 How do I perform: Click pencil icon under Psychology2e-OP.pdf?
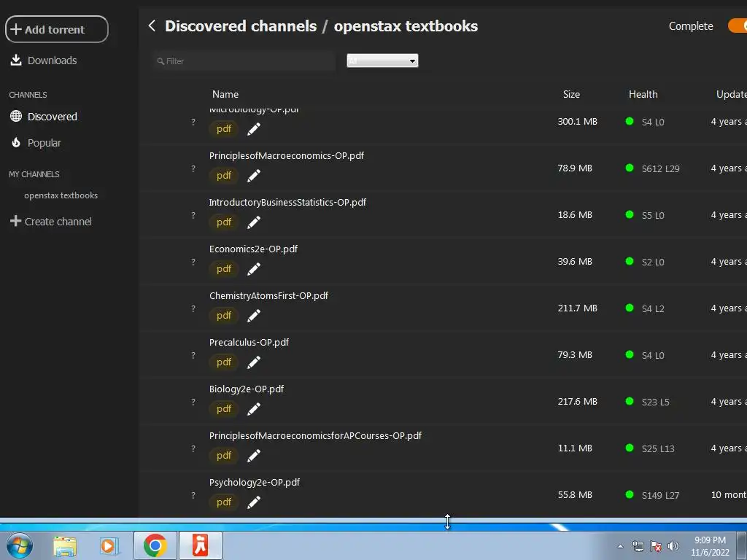(253, 502)
